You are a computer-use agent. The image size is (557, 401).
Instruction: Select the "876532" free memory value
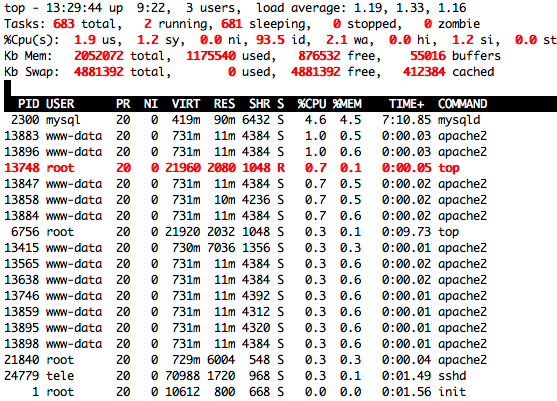[x=319, y=56]
